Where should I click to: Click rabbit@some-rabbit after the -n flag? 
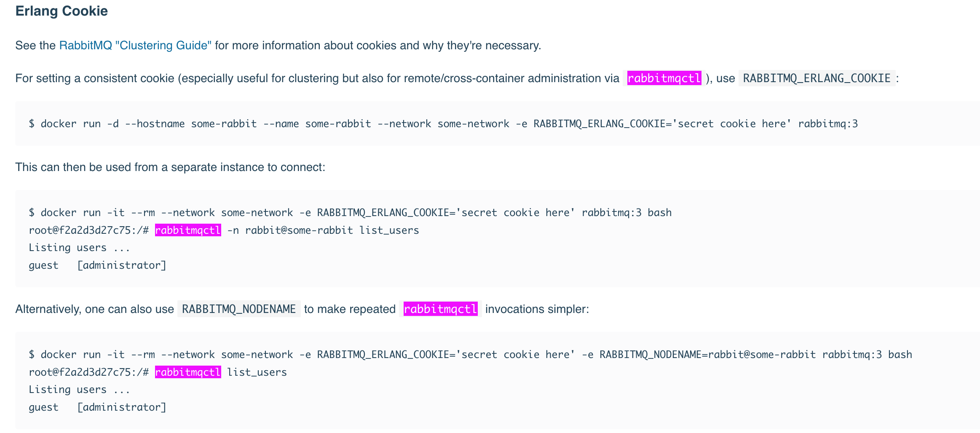(299, 230)
